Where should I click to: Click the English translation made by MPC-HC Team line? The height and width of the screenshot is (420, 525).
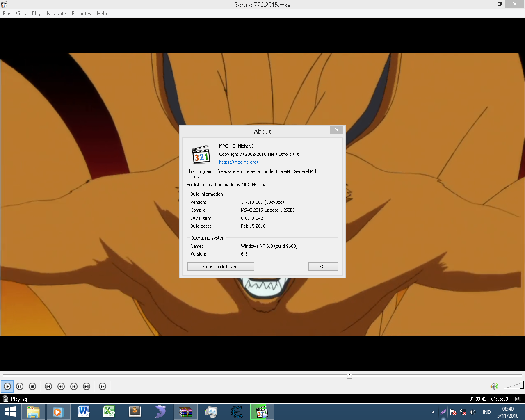click(x=228, y=185)
